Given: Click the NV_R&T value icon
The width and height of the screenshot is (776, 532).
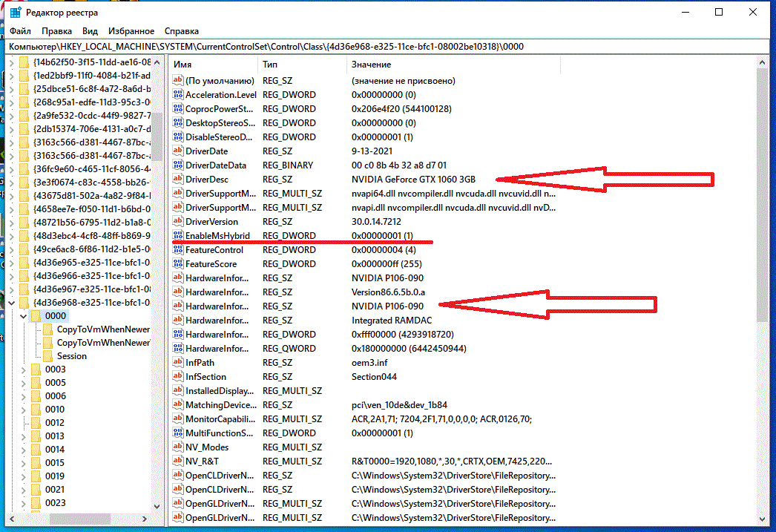Looking at the screenshot, I should [177, 462].
